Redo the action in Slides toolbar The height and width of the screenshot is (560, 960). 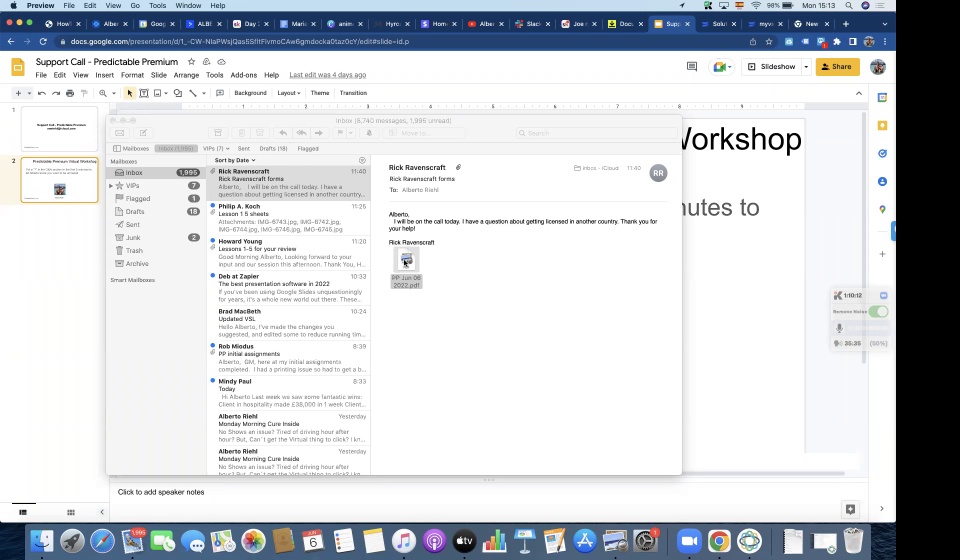[x=56, y=93]
